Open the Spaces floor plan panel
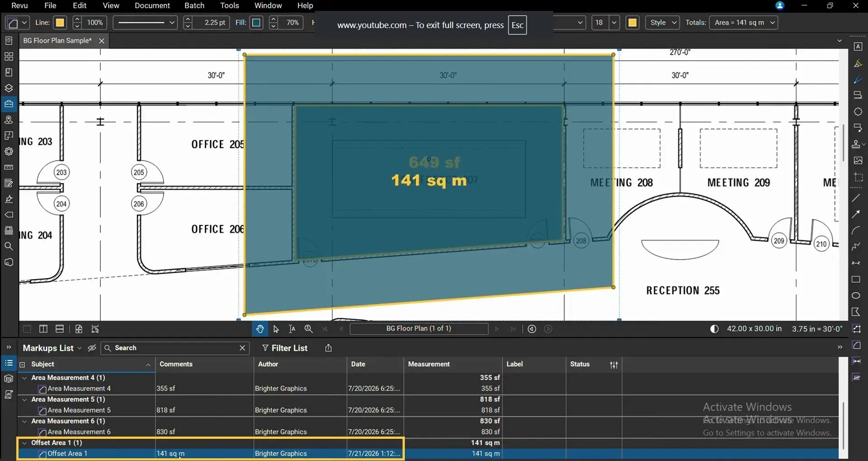Image resolution: width=868 pixels, height=461 pixels. (x=9, y=136)
